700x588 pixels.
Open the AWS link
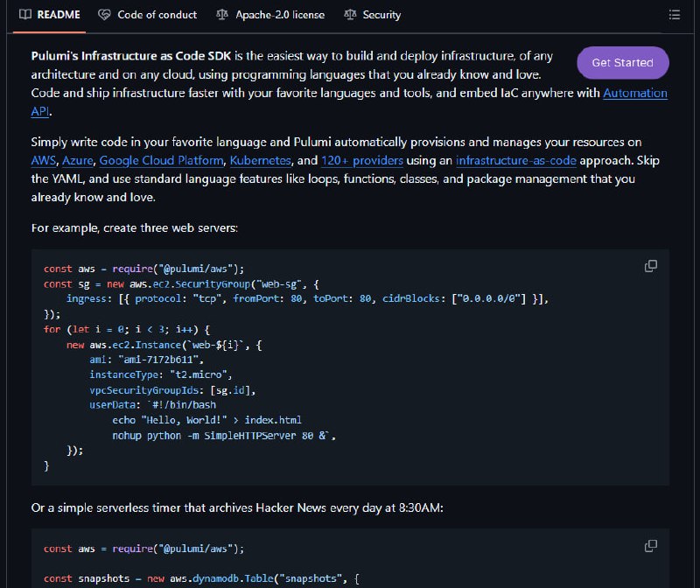click(43, 160)
